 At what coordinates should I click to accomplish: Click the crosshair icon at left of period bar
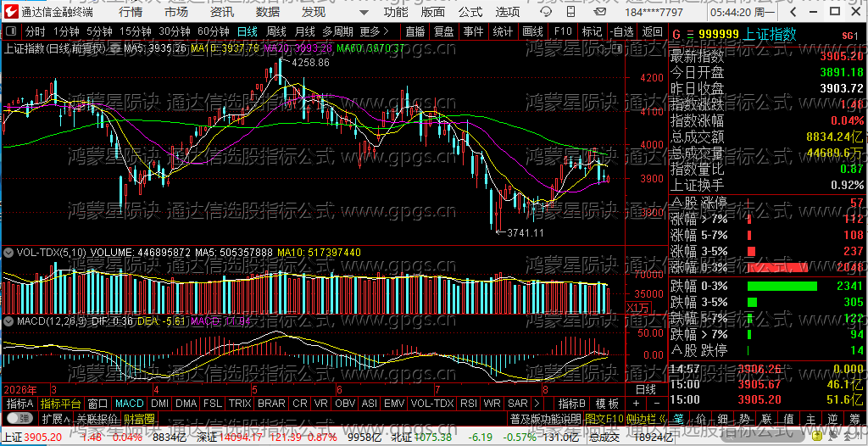(12, 32)
